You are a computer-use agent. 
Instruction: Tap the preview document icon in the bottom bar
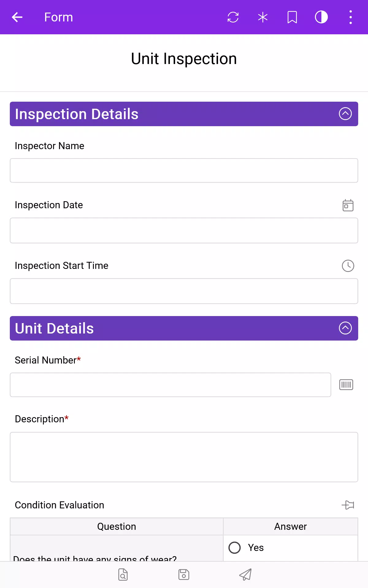(123, 575)
